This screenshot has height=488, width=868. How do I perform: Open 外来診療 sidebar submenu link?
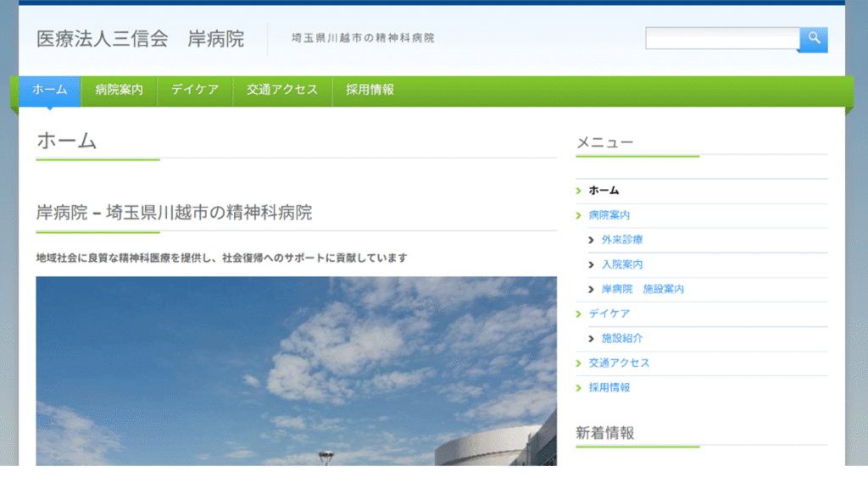(622, 240)
